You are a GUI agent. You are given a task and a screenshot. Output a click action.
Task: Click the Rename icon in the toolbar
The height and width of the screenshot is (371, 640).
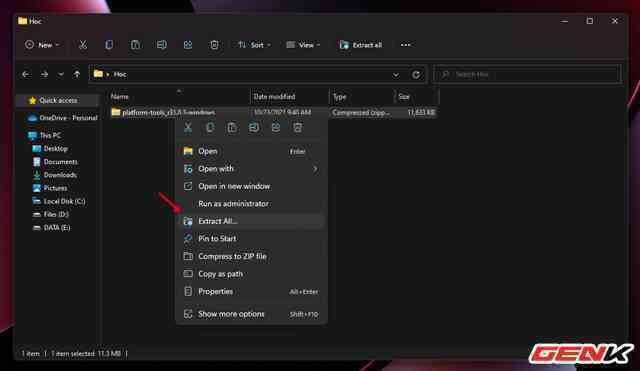point(162,45)
